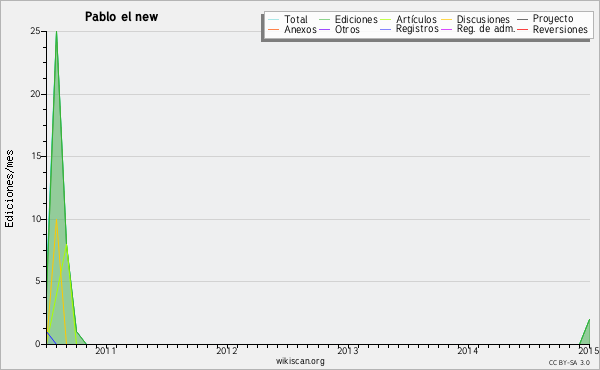Click the 2012 x-axis label
600x370 pixels.
click(x=227, y=350)
